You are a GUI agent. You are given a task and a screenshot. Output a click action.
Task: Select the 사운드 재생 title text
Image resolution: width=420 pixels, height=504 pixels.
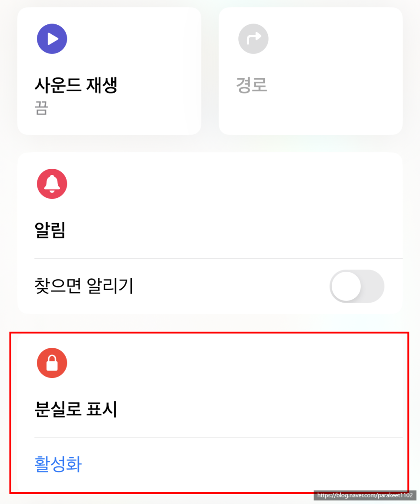click(x=76, y=85)
